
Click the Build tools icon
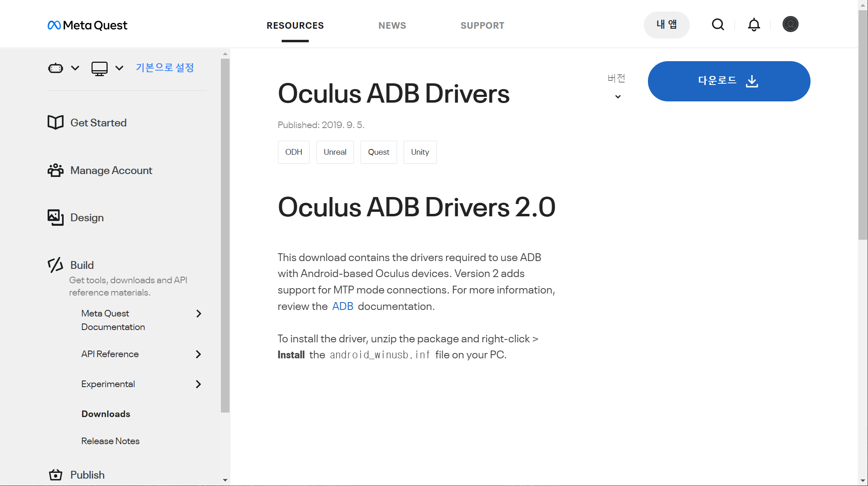[x=55, y=265]
